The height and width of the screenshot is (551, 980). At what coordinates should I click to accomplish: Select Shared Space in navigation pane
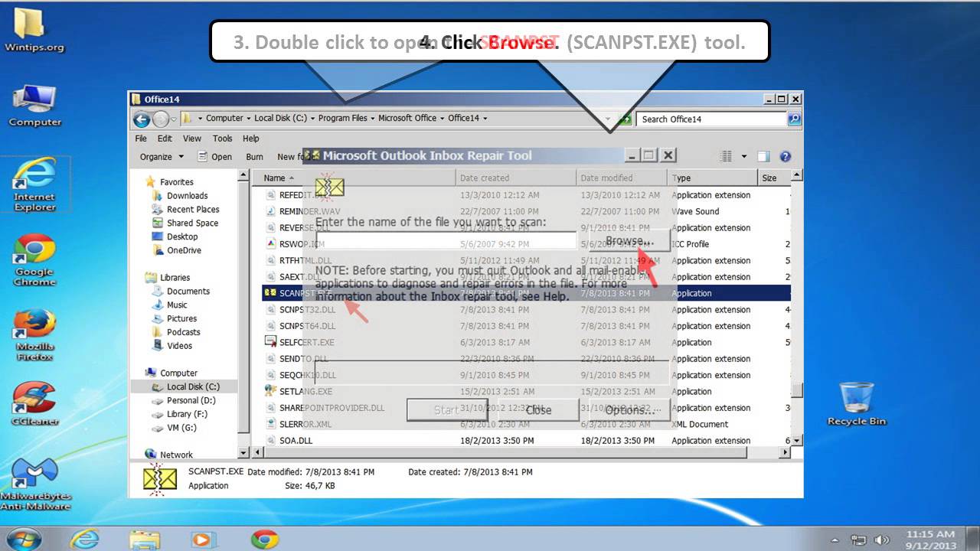[x=192, y=223]
